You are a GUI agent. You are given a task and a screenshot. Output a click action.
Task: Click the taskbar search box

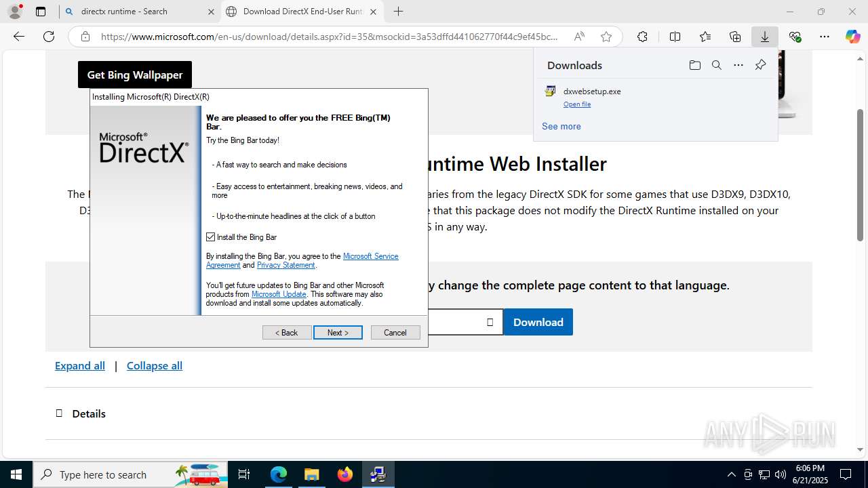click(130, 474)
